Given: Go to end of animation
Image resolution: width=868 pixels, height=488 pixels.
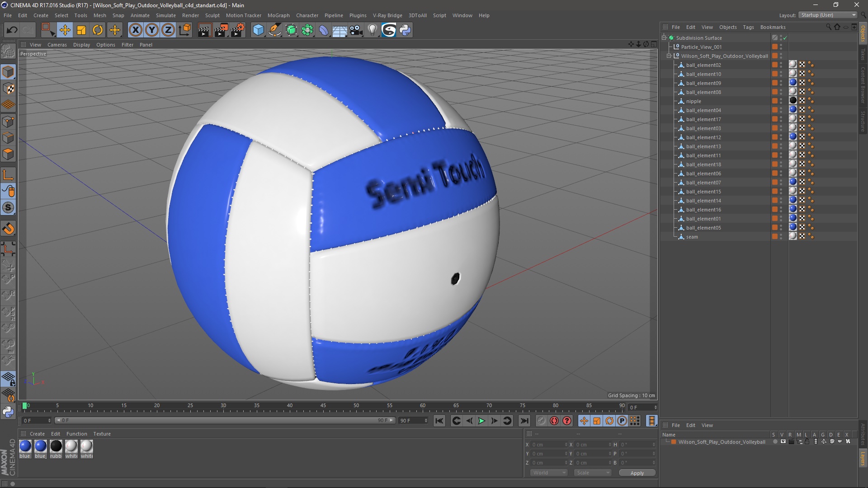Looking at the screenshot, I should click(x=524, y=421).
